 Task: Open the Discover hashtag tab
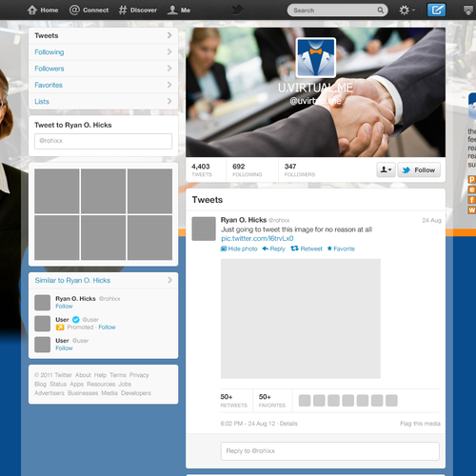(x=138, y=10)
